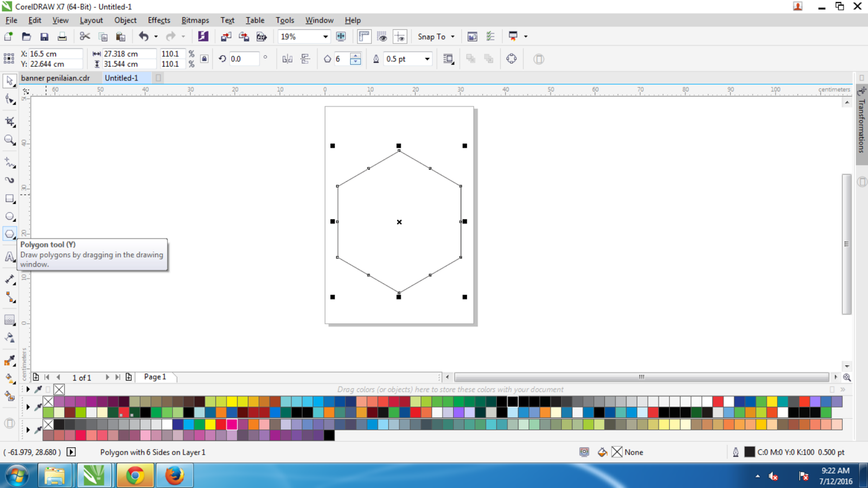
Task: Mirror the polygon horizontally
Action: [x=286, y=59]
